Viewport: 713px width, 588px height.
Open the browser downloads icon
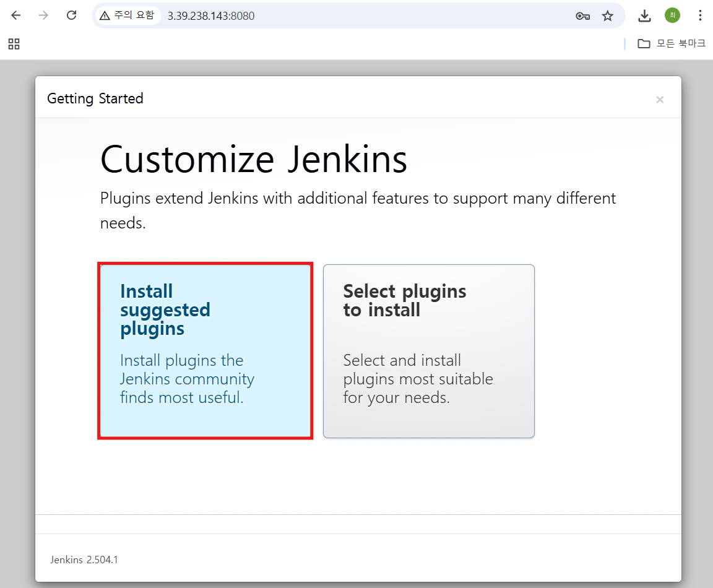644,16
